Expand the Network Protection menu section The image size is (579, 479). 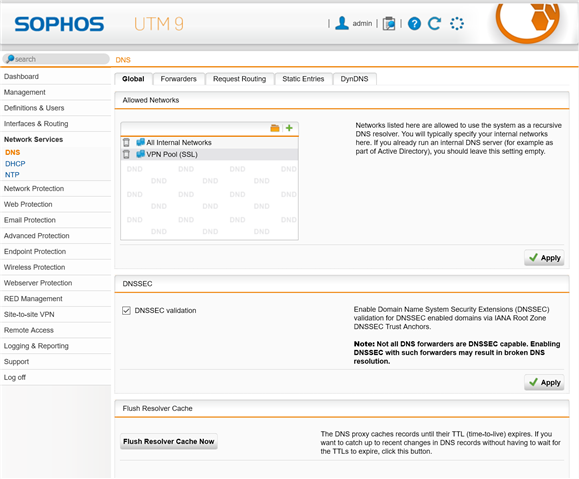(34, 189)
